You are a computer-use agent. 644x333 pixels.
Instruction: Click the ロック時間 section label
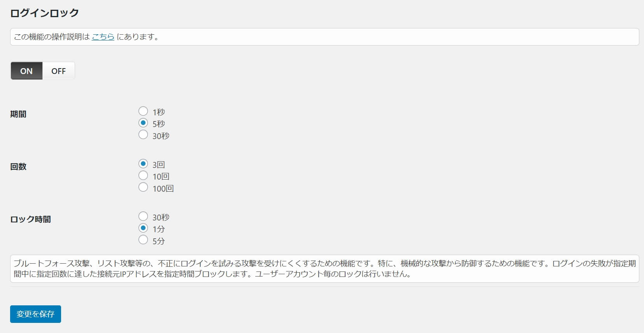pyautogui.click(x=30, y=219)
